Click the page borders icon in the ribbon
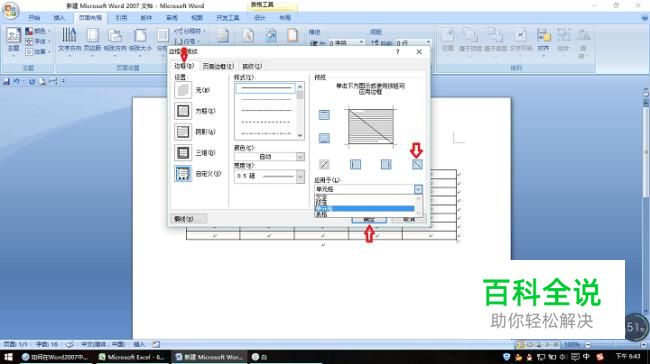The height and width of the screenshot is (364, 650). point(293,36)
